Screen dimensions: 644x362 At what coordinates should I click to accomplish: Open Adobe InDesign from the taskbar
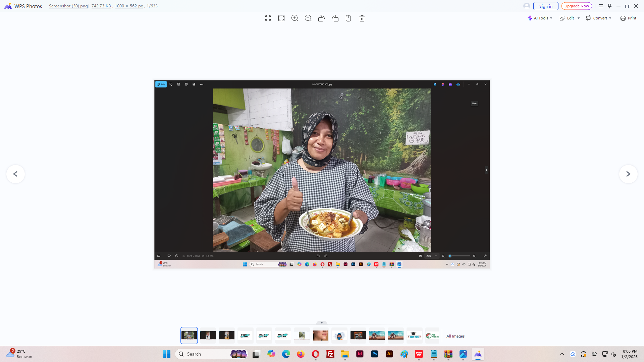[x=360, y=354]
